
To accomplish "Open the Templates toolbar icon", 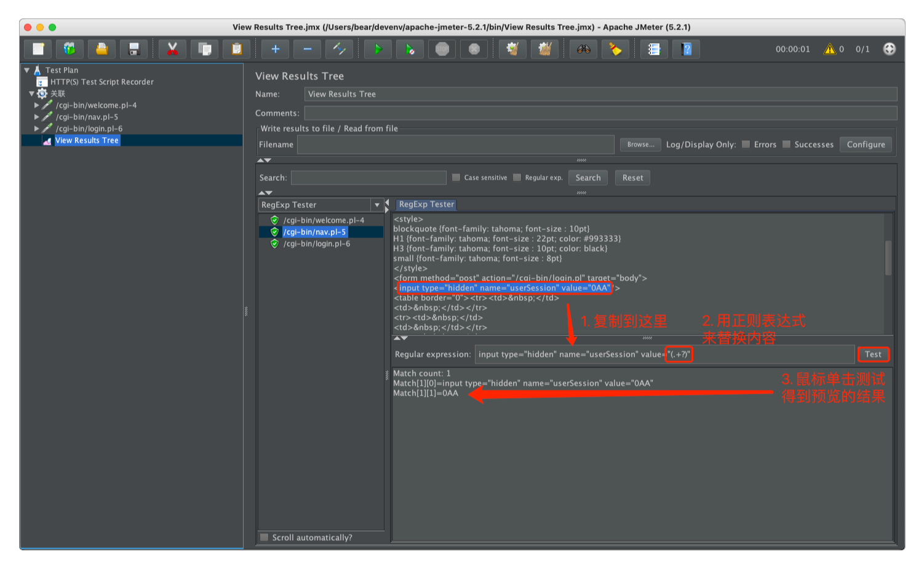I will pyautogui.click(x=70, y=49).
